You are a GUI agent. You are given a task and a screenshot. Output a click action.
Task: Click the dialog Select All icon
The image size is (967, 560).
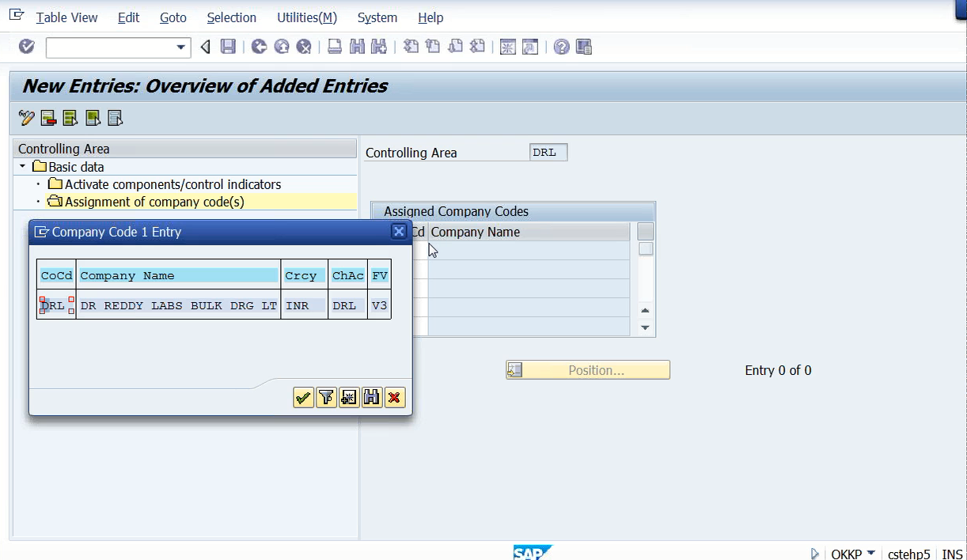[349, 398]
